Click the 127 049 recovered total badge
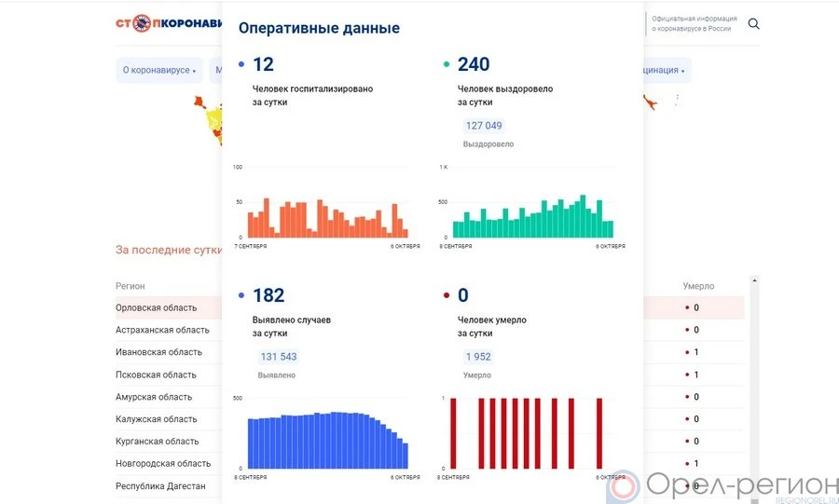839x504 pixels. (x=483, y=126)
